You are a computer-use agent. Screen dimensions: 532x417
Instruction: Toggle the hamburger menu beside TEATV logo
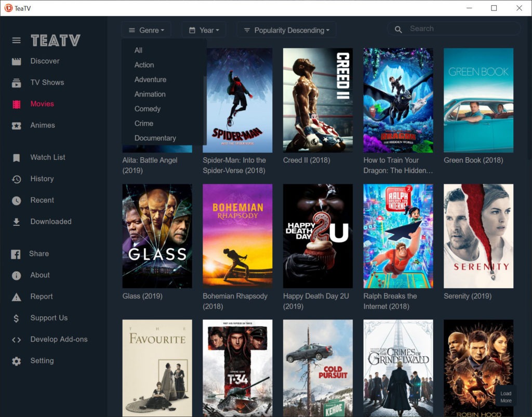pyautogui.click(x=16, y=41)
